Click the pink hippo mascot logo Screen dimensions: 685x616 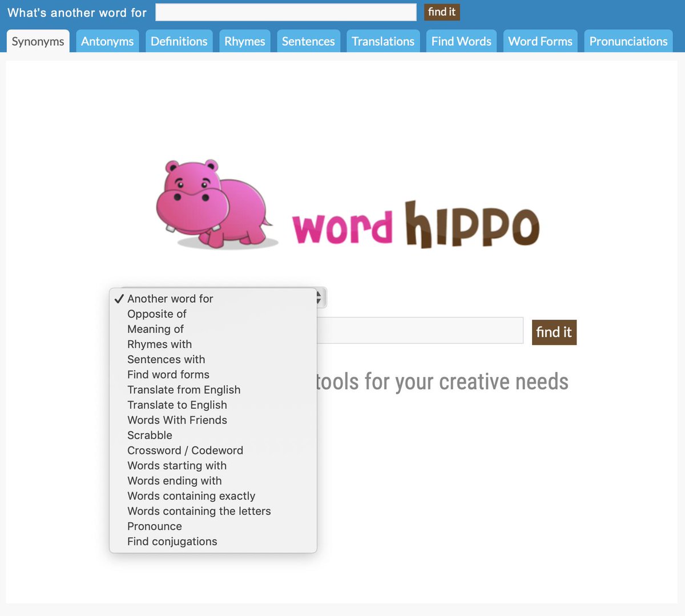coord(216,204)
